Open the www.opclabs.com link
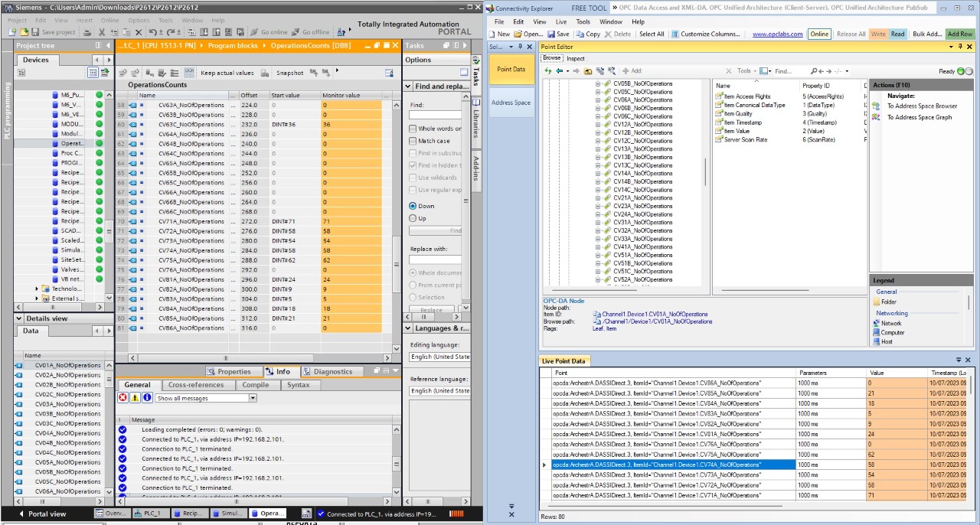980x525 pixels. click(778, 34)
